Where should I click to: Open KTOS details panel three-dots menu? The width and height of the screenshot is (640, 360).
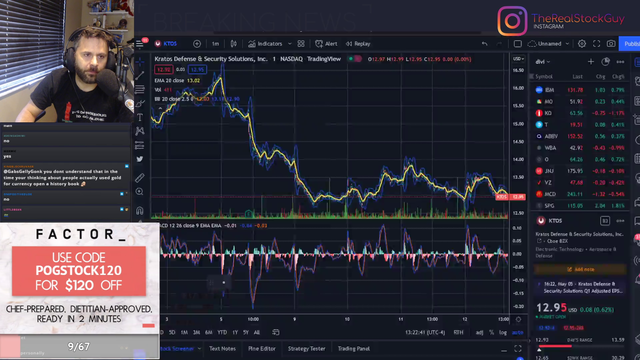[620, 221]
